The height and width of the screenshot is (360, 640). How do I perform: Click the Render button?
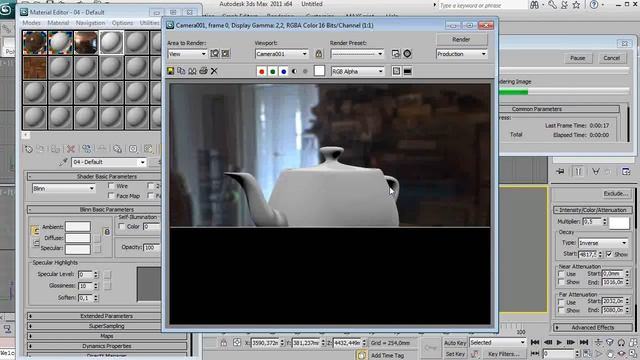pyautogui.click(x=461, y=40)
